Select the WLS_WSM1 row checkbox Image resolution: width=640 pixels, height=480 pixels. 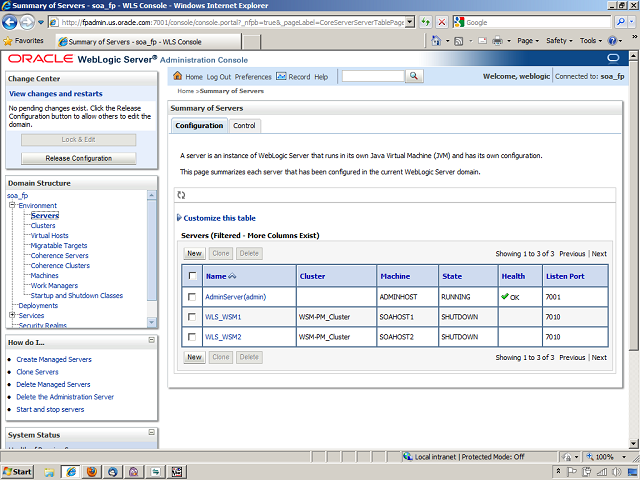coord(192,317)
